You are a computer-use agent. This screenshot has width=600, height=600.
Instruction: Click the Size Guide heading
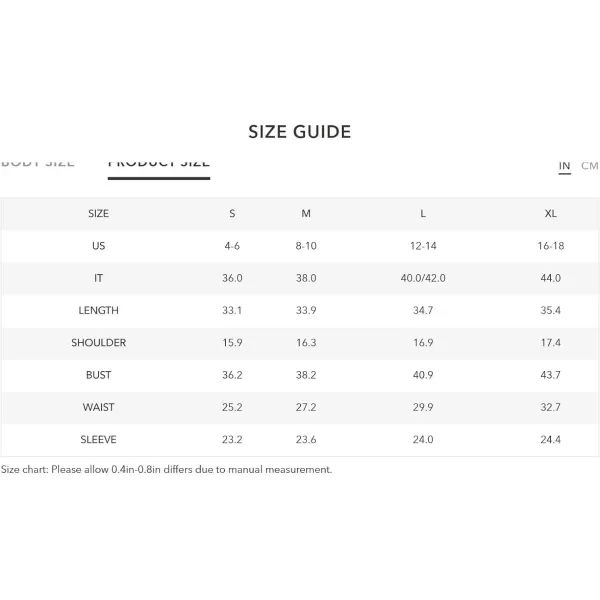(300, 132)
